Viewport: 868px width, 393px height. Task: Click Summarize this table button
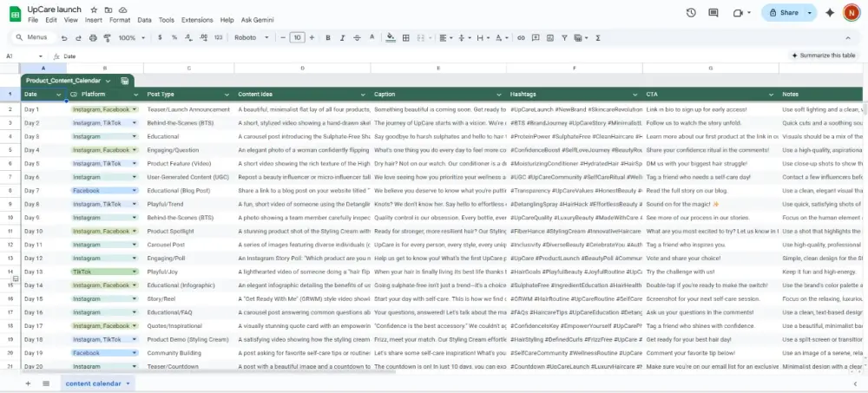823,56
